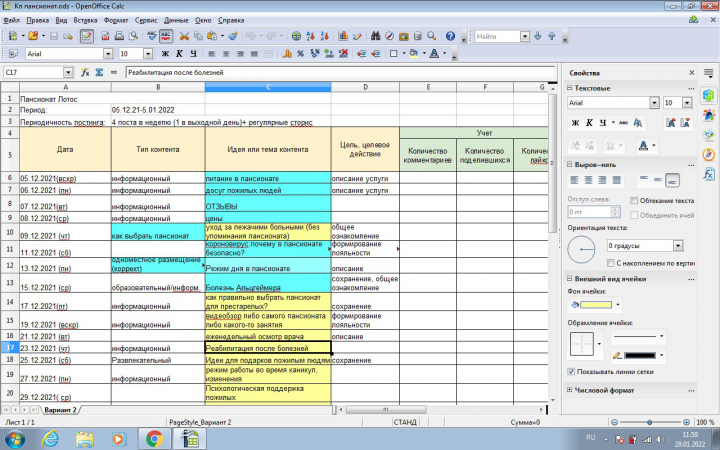Image resolution: width=720 pixels, height=450 pixels.
Task: Apply underline Ч in formatting toolbar
Action: pyautogui.click(x=193, y=54)
